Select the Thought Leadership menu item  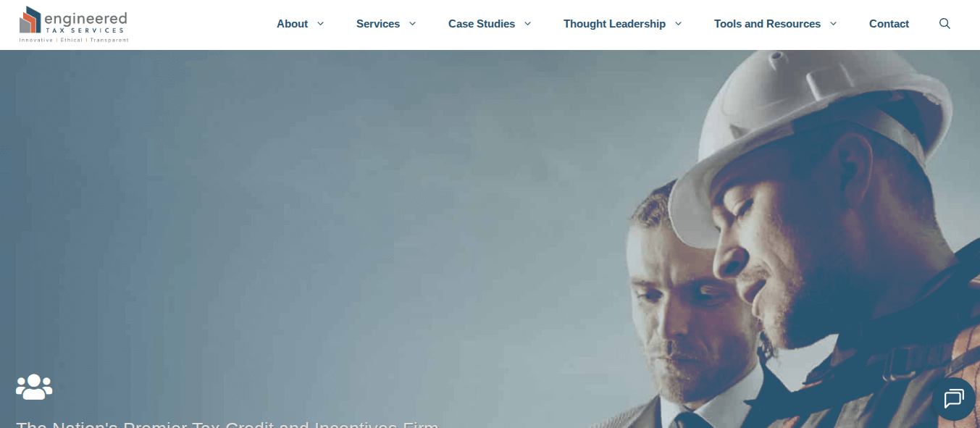[x=614, y=24]
